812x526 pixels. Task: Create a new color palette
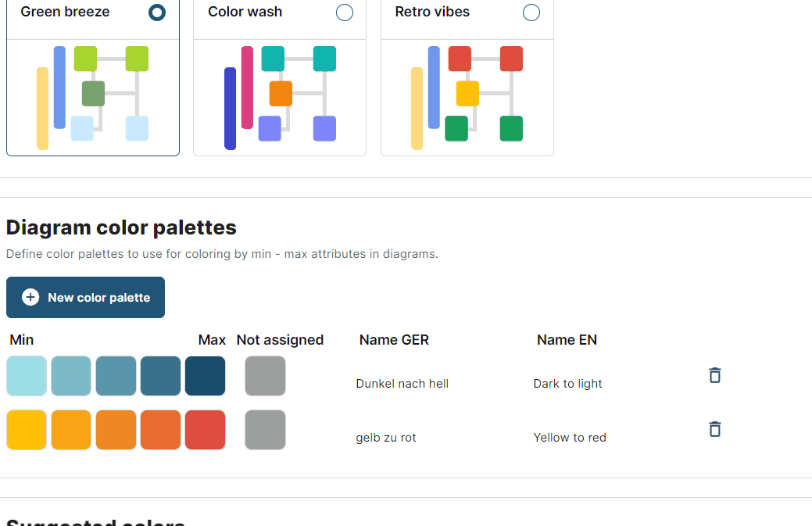pyautogui.click(x=85, y=297)
